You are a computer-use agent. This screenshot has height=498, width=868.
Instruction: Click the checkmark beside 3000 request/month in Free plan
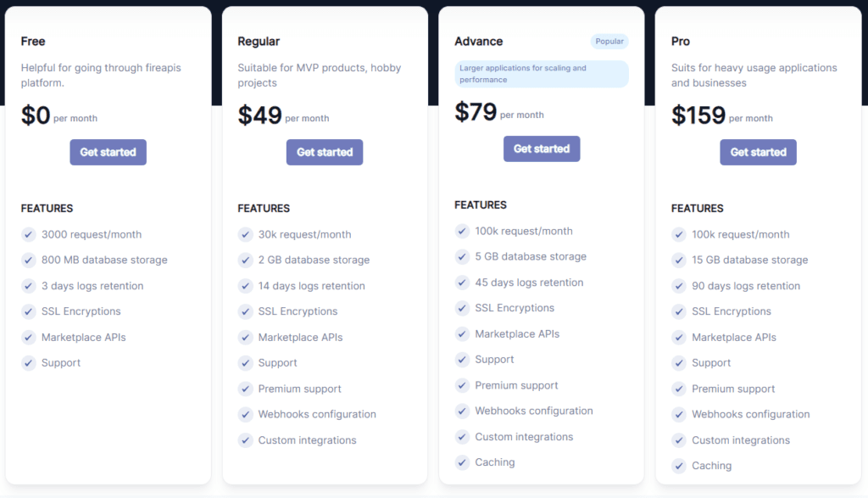click(28, 234)
